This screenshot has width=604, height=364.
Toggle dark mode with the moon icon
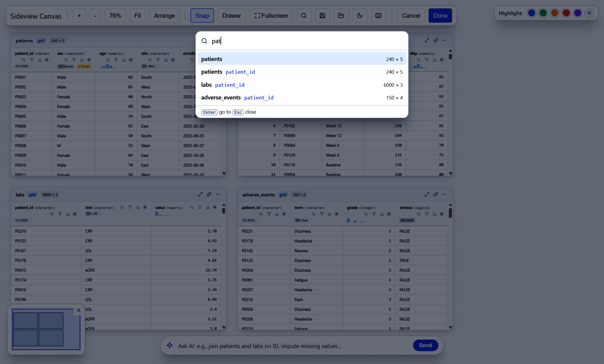click(360, 16)
